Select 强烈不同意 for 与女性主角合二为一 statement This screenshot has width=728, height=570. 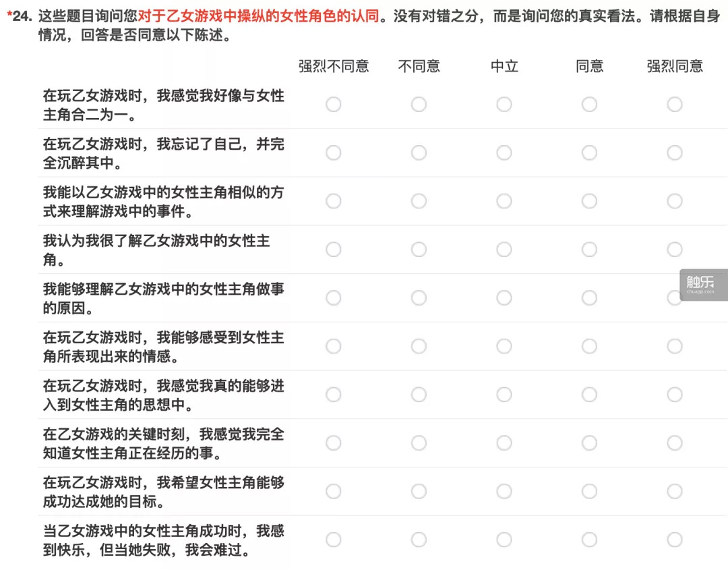click(x=334, y=105)
